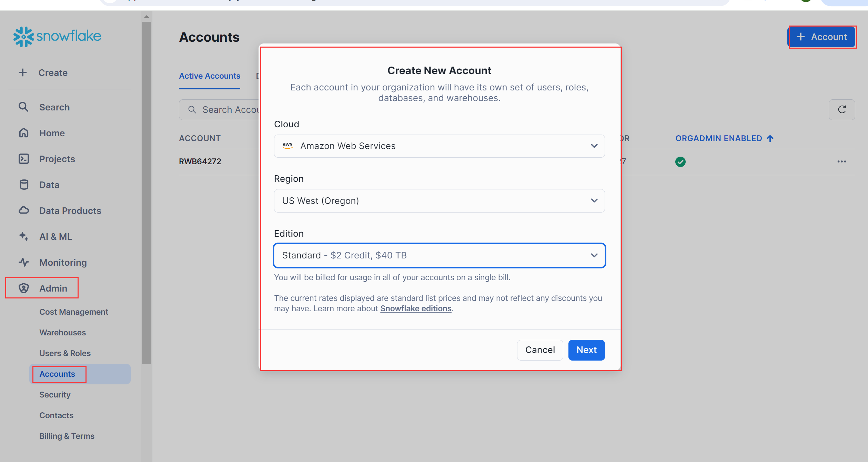Screen dimensions: 868x462
Task: Click the Data Products cloud icon
Action: click(23, 210)
